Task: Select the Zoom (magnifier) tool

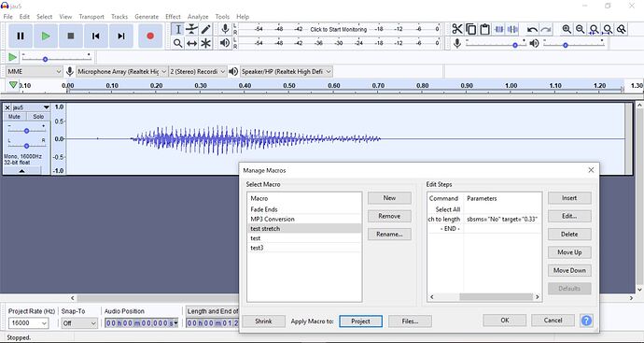Action: (178, 43)
